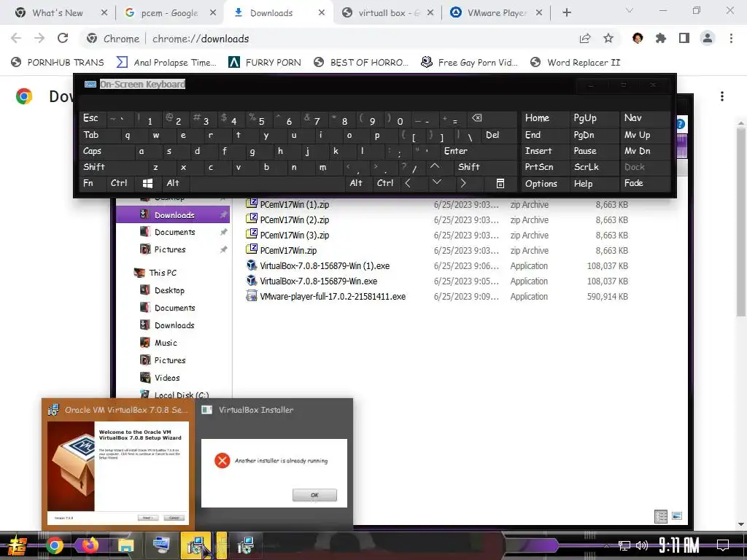
Task: Open Start menu on taskbar
Action: (x=17, y=545)
